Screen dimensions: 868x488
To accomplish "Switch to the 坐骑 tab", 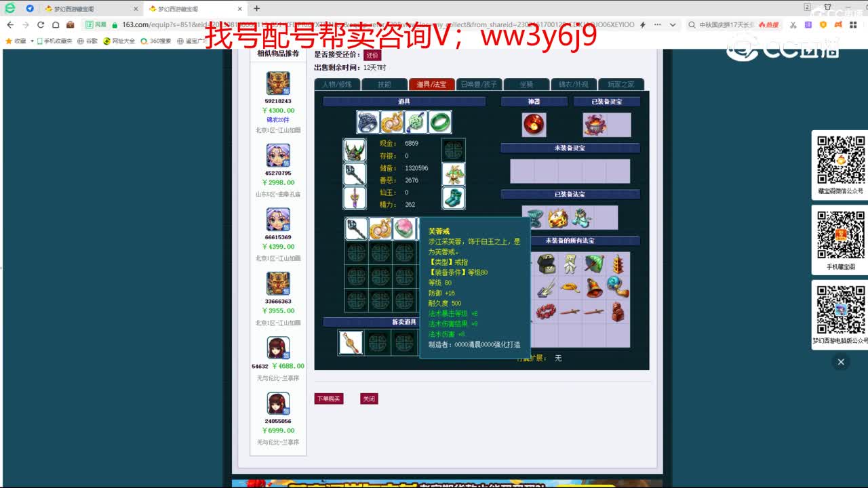I will pyautogui.click(x=527, y=84).
